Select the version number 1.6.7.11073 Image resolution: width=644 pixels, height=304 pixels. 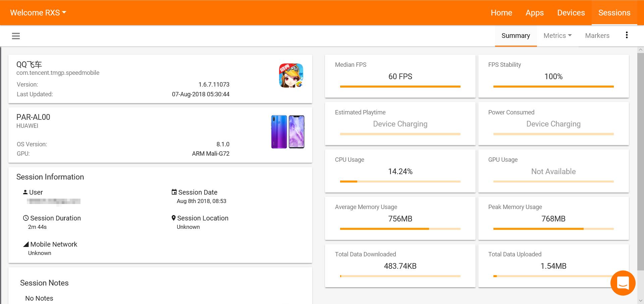pyautogui.click(x=214, y=85)
